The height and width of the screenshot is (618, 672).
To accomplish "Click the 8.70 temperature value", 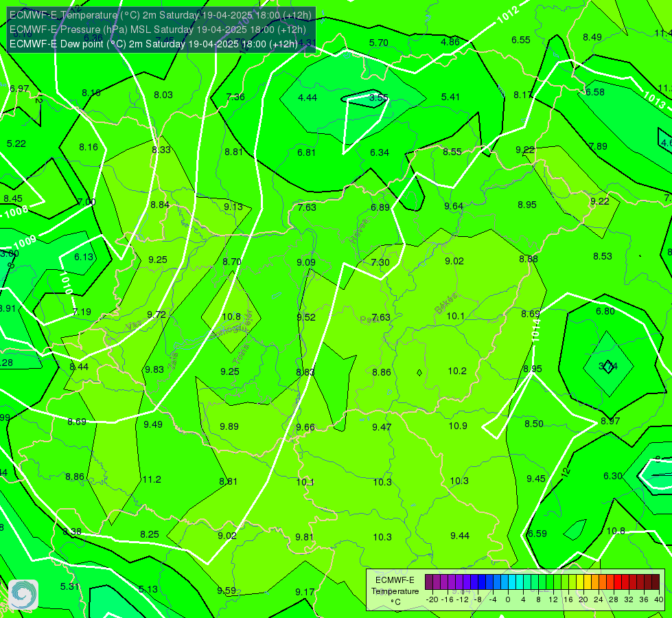I will [232, 262].
